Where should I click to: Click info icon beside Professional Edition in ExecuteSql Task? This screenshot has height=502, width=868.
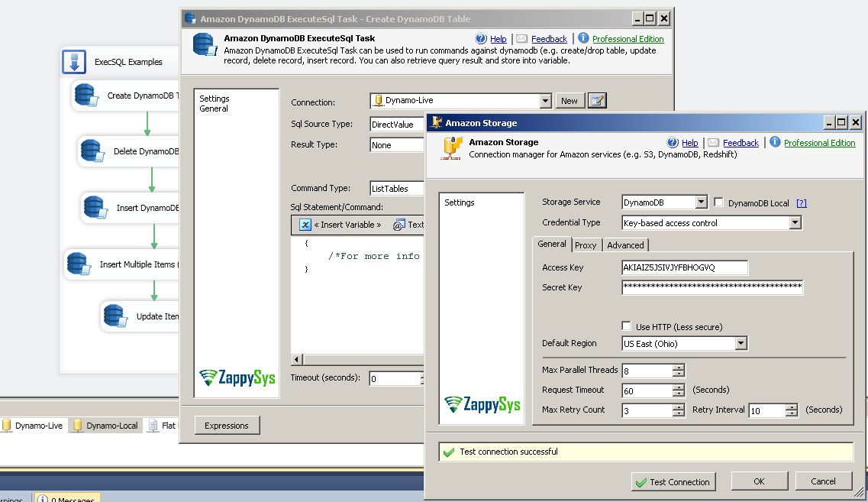point(583,38)
